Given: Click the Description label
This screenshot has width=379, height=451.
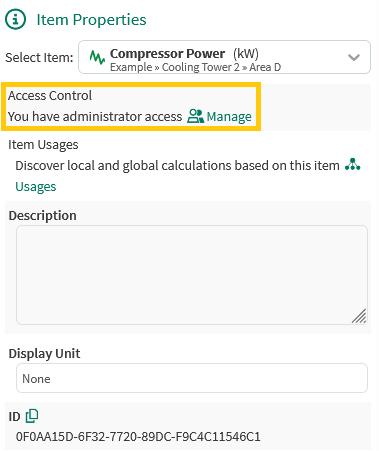Looking at the screenshot, I should (43, 215).
